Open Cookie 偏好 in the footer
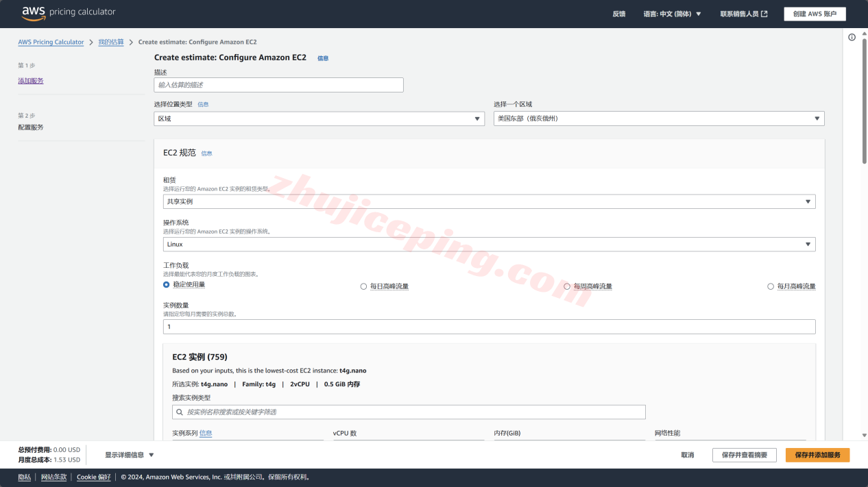 click(94, 477)
